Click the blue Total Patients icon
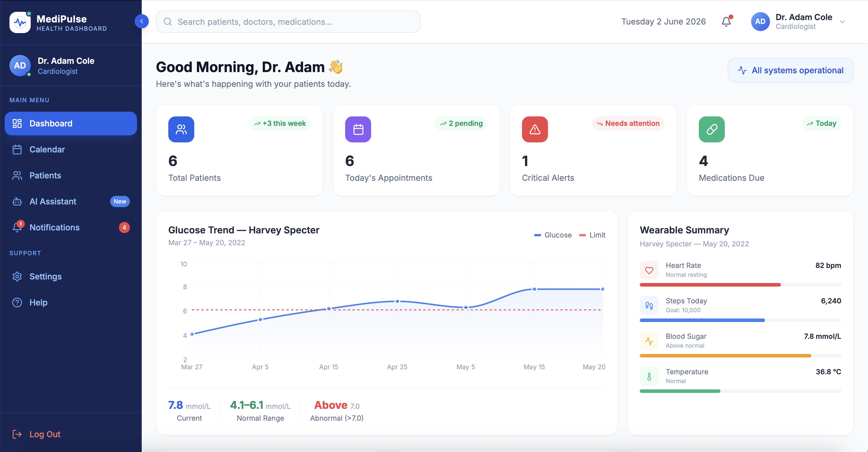Image resolution: width=868 pixels, height=452 pixels. pyautogui.click(x=181, y=129)
